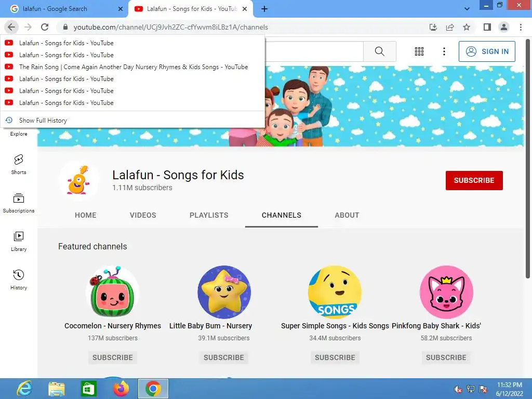
Task: Click the install app icon in address bar
Action: click(x=433, y=27)
